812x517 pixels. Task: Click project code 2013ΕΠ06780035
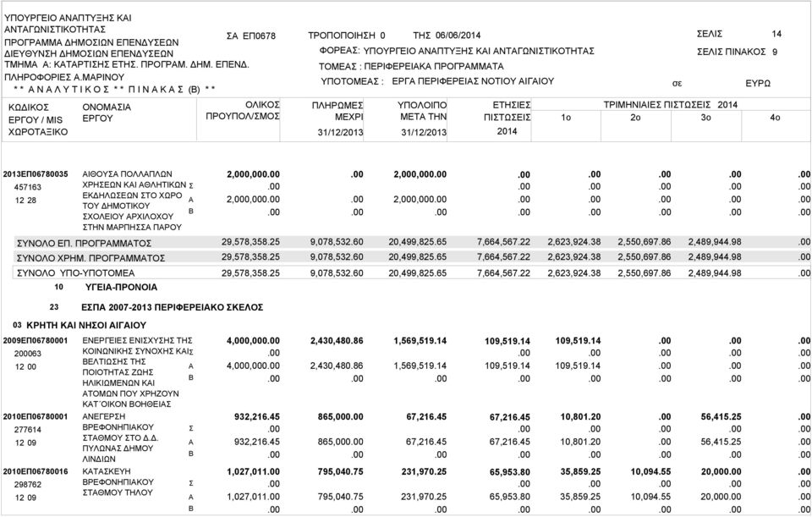click(x=36, y=174)
